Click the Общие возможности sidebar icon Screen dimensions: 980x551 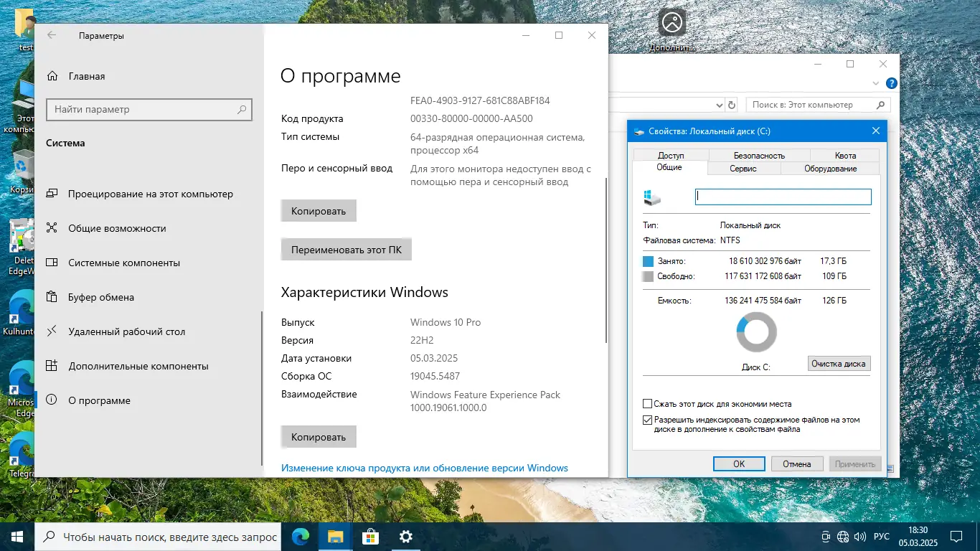coord(52,228)
